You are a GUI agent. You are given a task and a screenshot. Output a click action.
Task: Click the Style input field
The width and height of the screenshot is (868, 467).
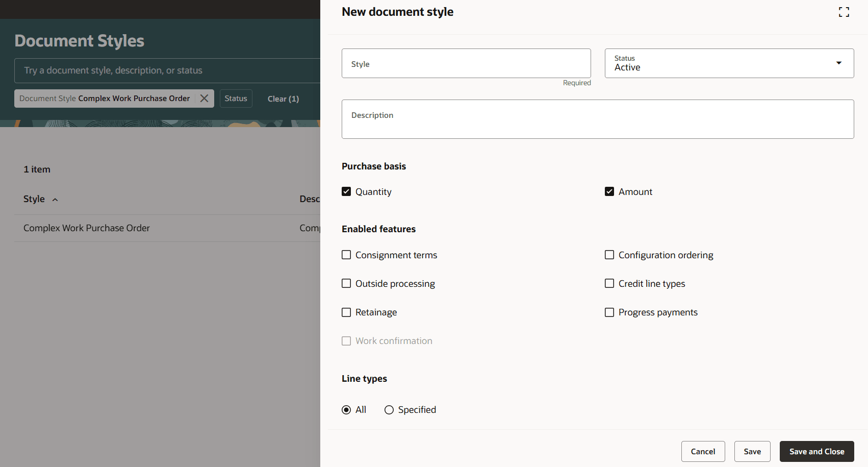click(466, 64)
